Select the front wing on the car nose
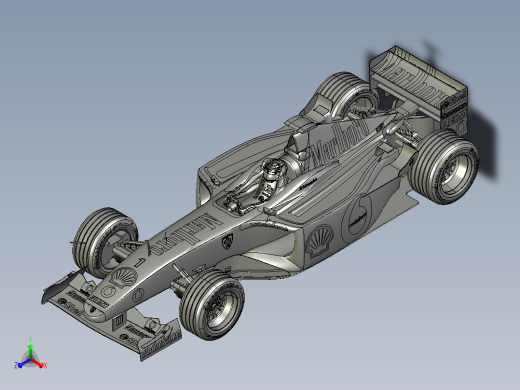 click(x=112, y=314)
